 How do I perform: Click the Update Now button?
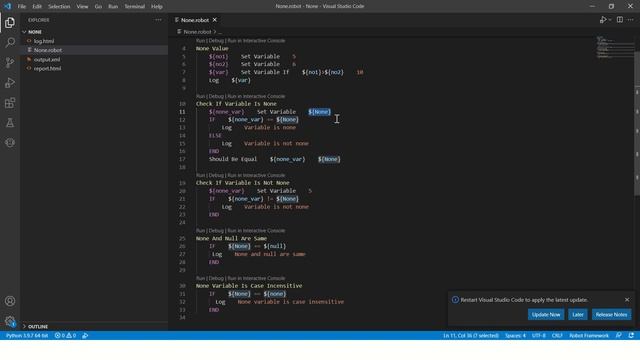pyautogui.click(x=546, y=314)
